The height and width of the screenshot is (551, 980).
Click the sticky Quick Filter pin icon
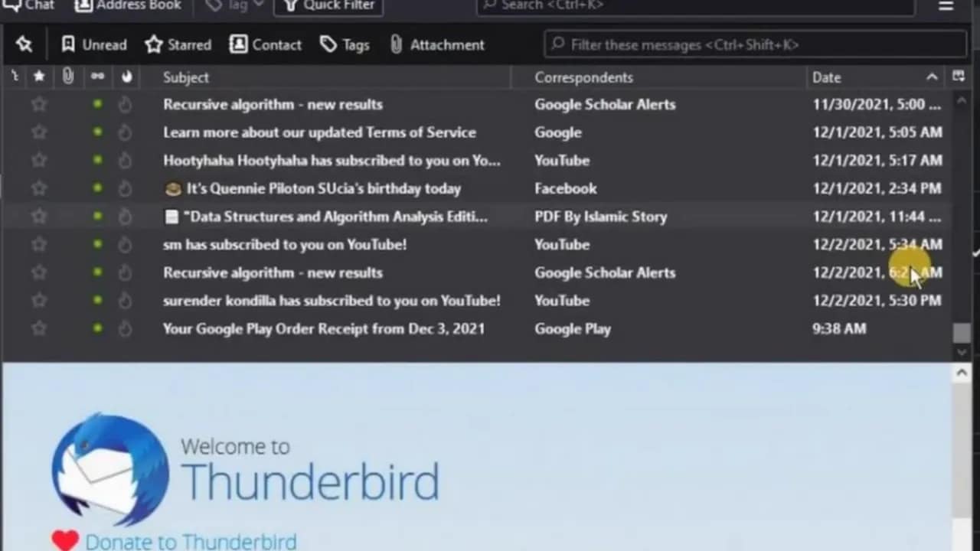point(24,44)
